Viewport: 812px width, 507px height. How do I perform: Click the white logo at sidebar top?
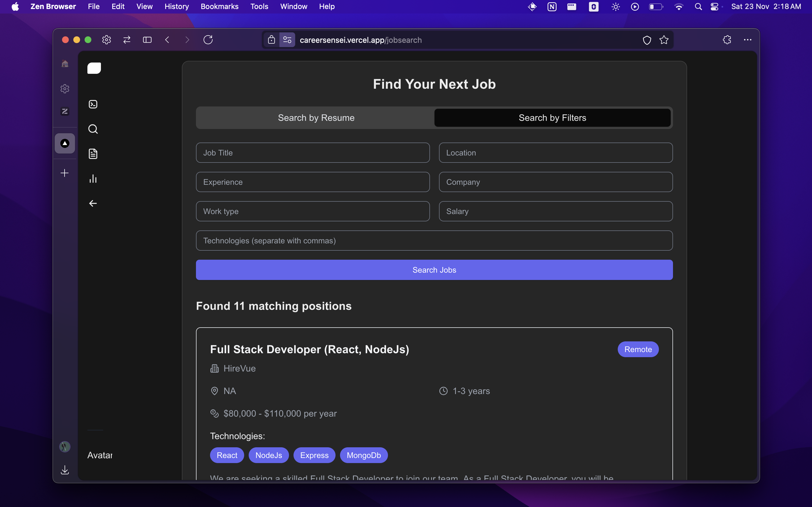[x=94, y=68]
